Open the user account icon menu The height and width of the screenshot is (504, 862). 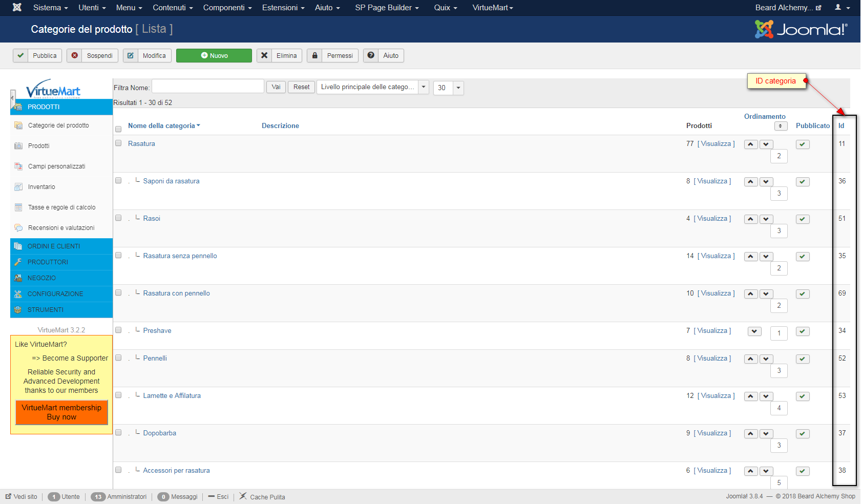842,7
